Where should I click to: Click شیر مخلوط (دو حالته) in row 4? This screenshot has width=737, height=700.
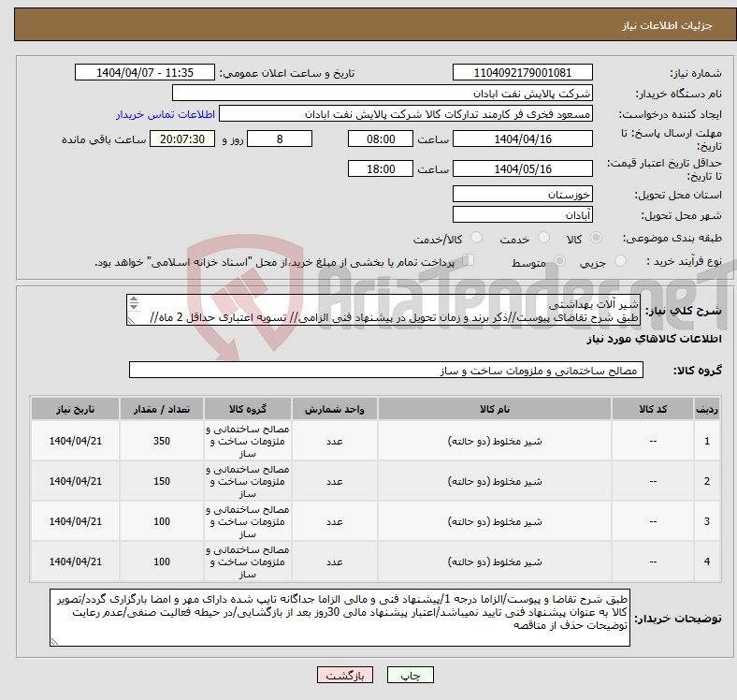click(495, 561)
